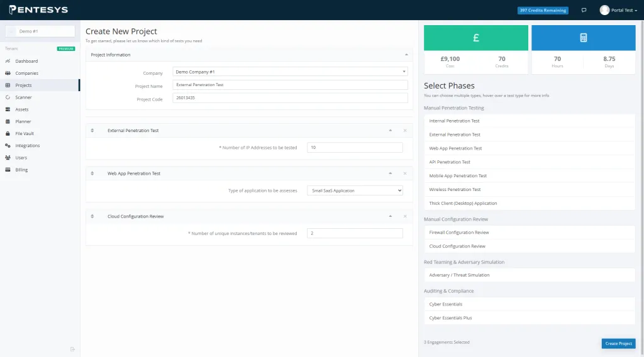
Task: Remove the External Penetration Test section
Action: point(404,130)
